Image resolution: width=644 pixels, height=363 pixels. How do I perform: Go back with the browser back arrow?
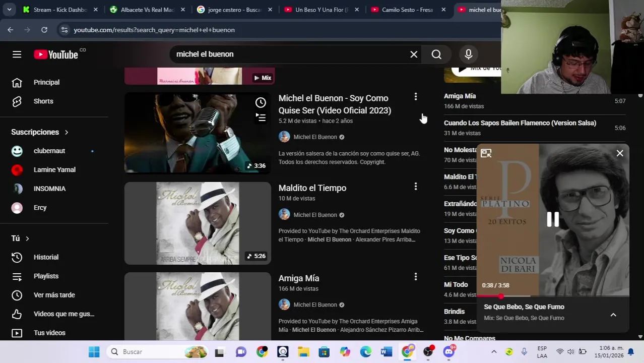click(x=11, y=30)
